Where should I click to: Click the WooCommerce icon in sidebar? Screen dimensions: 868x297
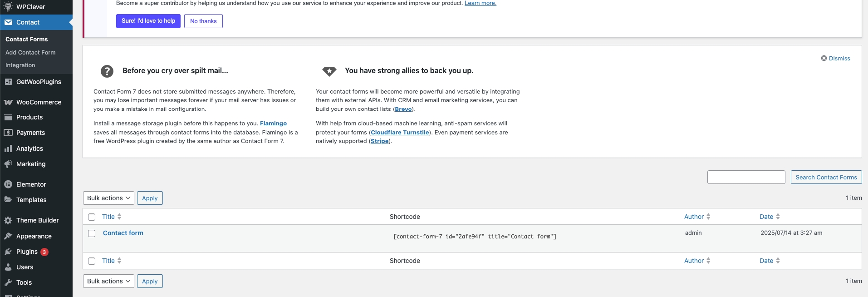point(8,102)
